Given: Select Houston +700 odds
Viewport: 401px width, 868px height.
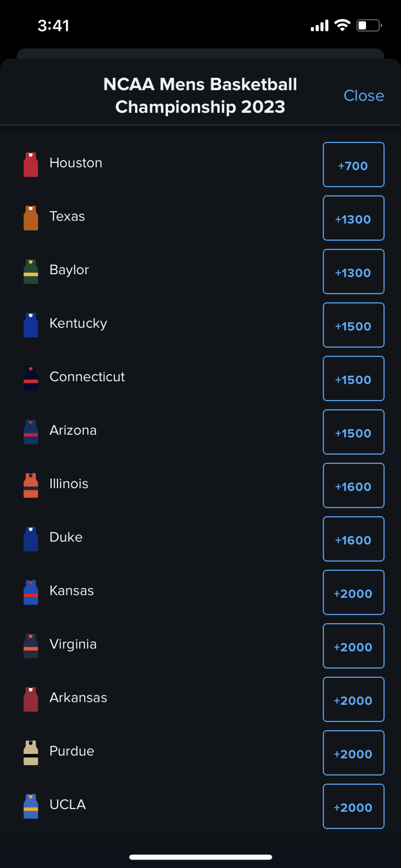Looking at the screenshot, I should pos(353,165).
